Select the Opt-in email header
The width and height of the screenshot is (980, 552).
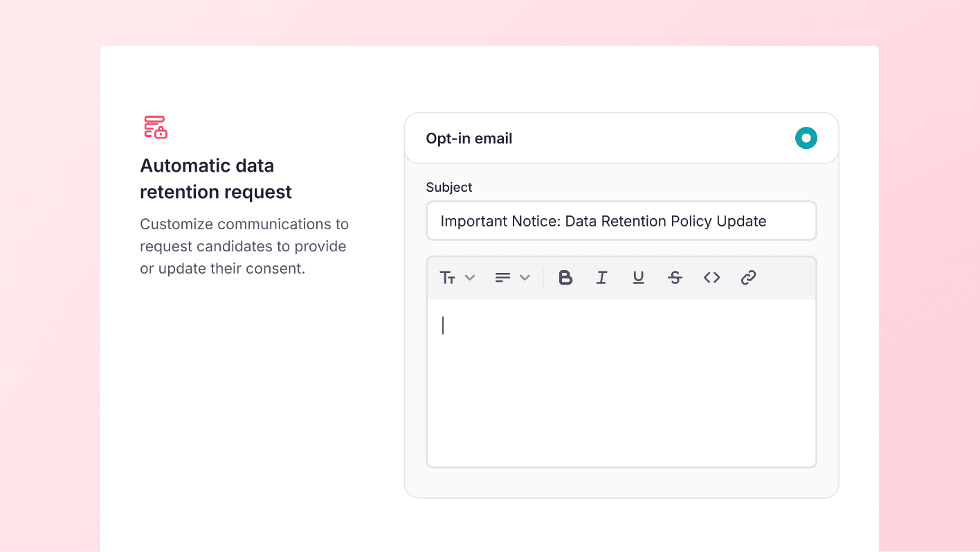click(469, 138)
